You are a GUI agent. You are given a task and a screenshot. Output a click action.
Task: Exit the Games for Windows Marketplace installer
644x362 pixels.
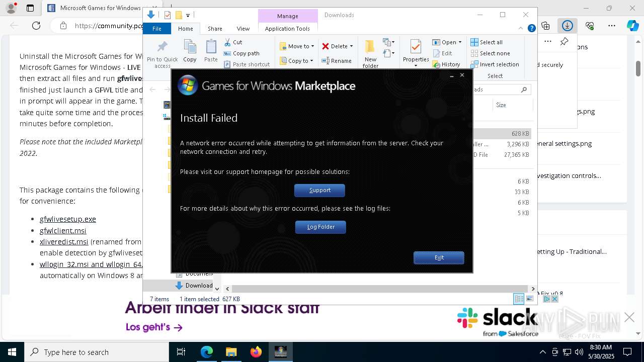(x=439, y=257)
